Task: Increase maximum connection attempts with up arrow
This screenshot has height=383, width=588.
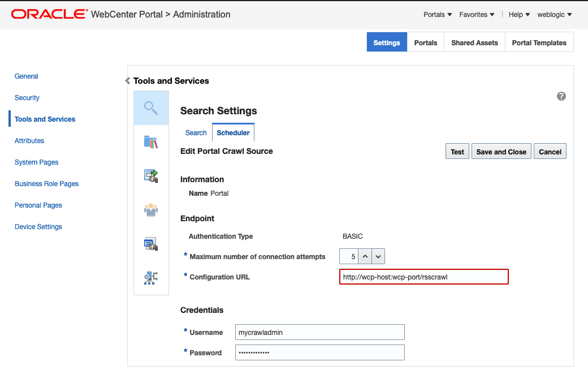Action: pos(365,257)
